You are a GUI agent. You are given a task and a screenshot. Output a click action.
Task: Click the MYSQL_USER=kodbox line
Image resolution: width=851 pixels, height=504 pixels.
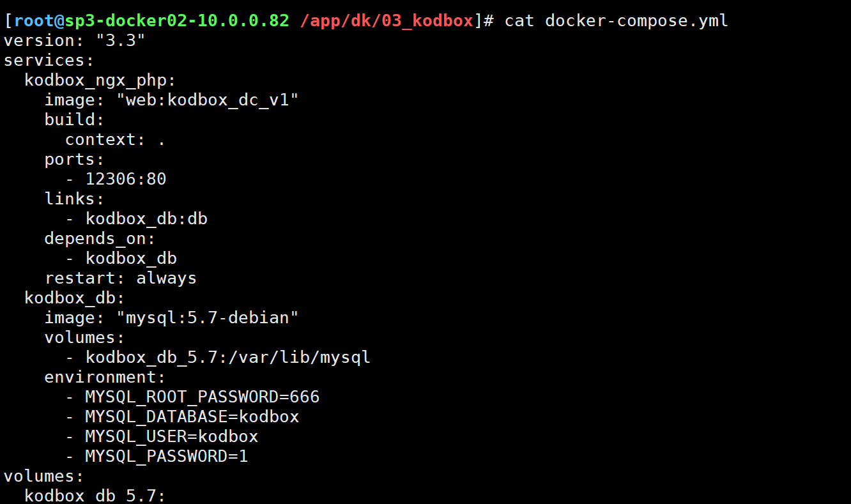171,437
